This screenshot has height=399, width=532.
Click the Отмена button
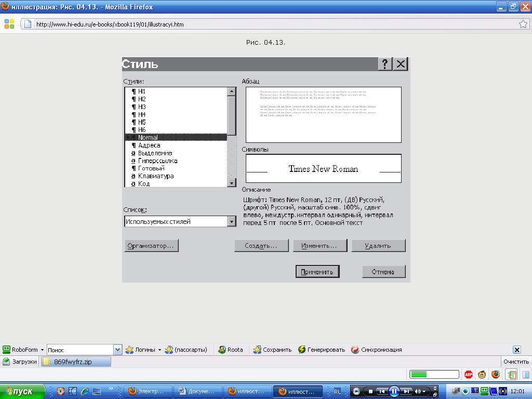tap(383, 271)
